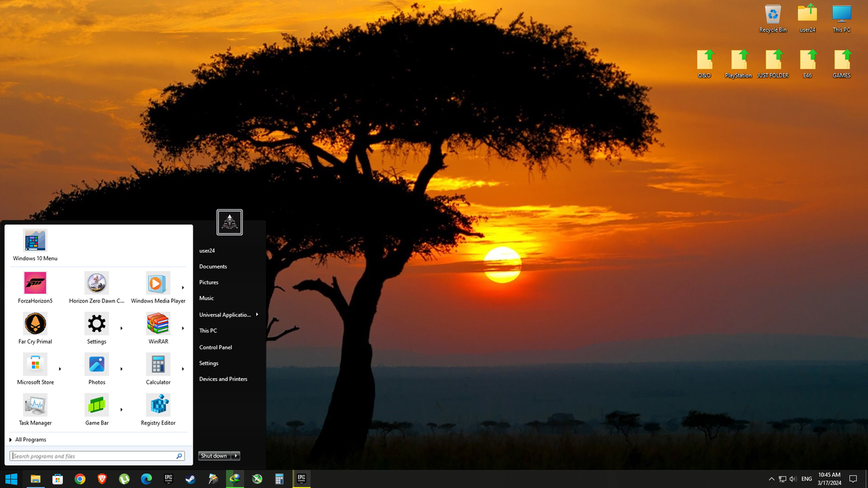Open This PC desktop icon
Image resolution: width=868 pixels, height=488 pixels.
842,18
